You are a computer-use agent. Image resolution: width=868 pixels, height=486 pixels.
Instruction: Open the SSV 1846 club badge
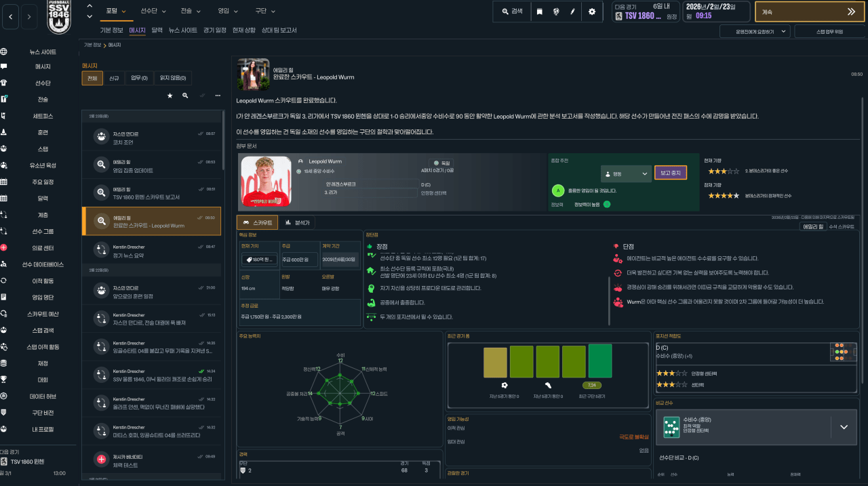point(58,17)
